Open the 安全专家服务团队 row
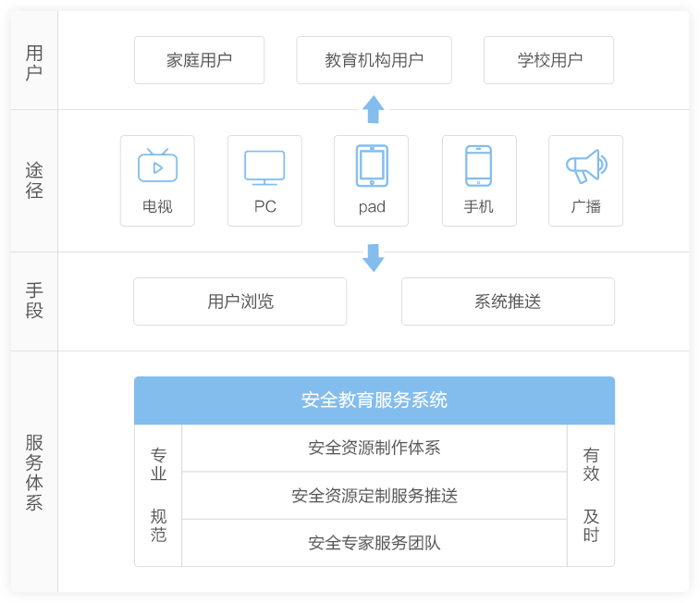Viewport: 700px width, 603px height. [x=374, y=543]
